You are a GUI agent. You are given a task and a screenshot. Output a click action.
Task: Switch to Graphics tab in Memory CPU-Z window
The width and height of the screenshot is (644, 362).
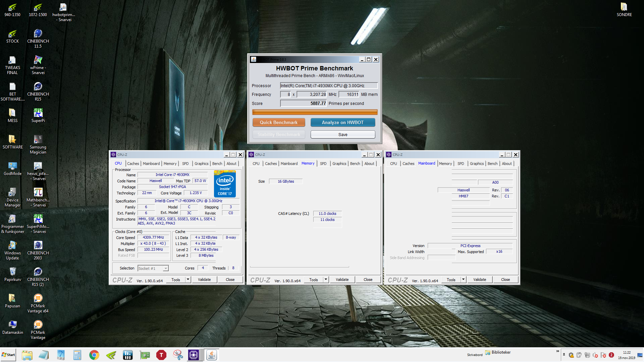(x=339, y=164)
